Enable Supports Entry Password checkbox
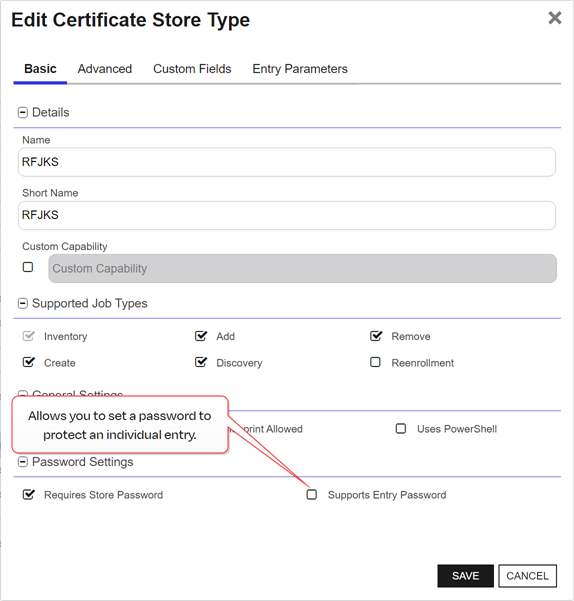This screenshot has width=574, height=601. pyautogui.click(x=312, y=494)
